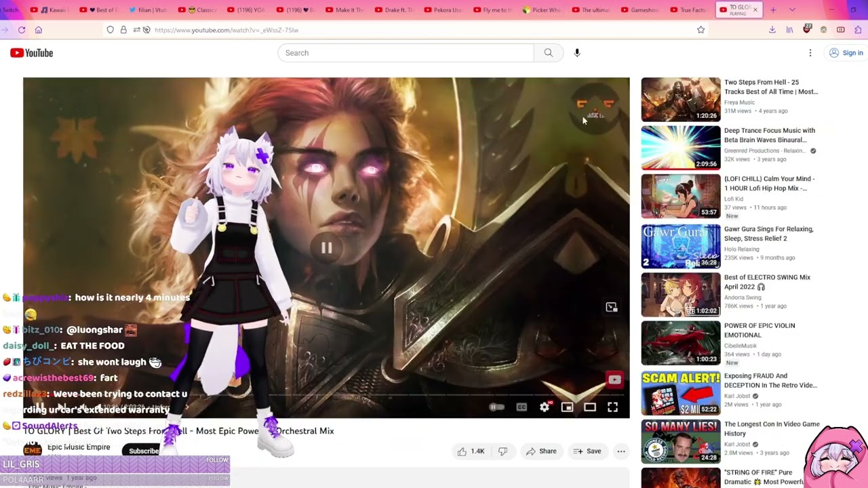Click the YouTube home logo

pos(31,53)
